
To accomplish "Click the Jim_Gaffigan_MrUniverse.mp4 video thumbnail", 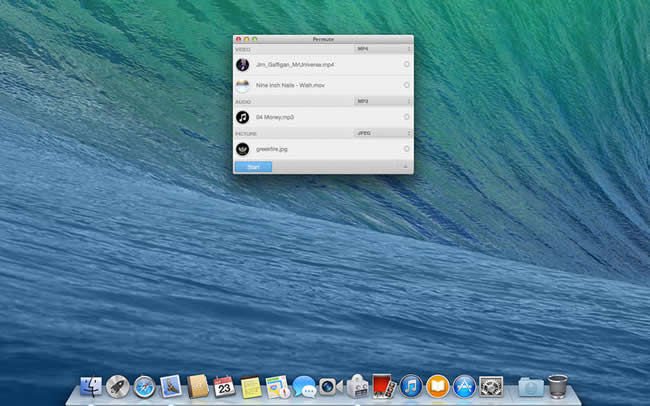I will point(243,64).
